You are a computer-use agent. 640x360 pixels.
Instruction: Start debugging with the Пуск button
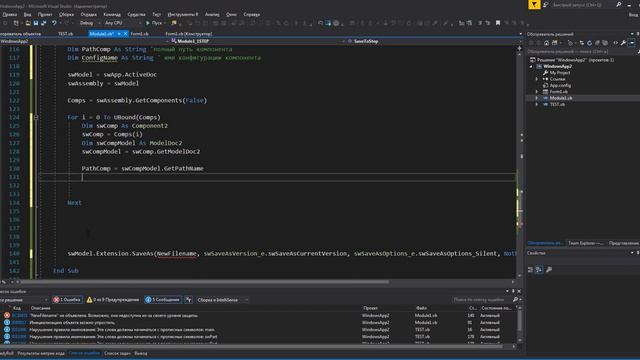point(154,23)
